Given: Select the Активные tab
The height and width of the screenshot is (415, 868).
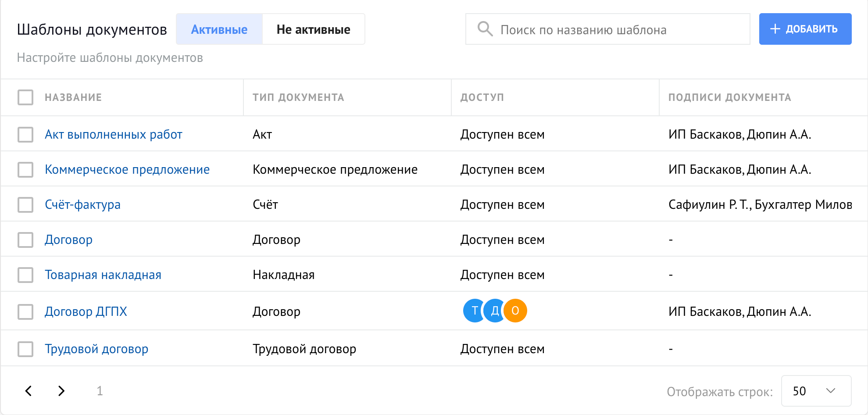Looking at the screenshot, I should 219,29.
